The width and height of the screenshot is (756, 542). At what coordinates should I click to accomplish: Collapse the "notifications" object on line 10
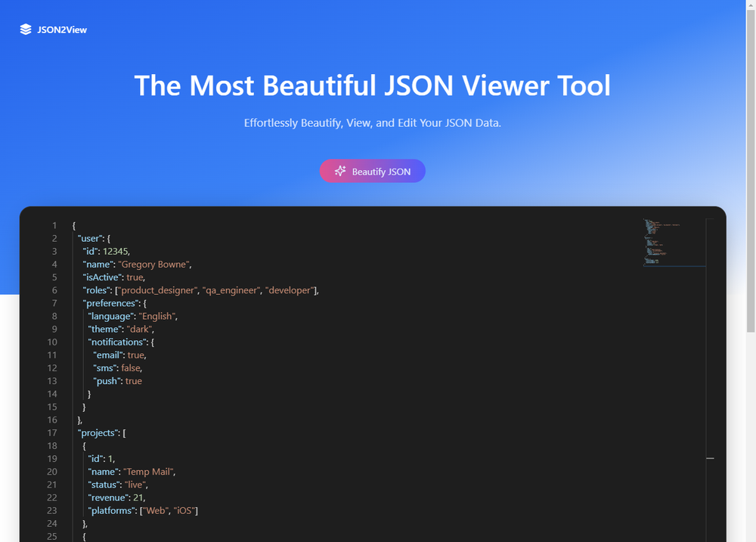[x=66, y=342]
